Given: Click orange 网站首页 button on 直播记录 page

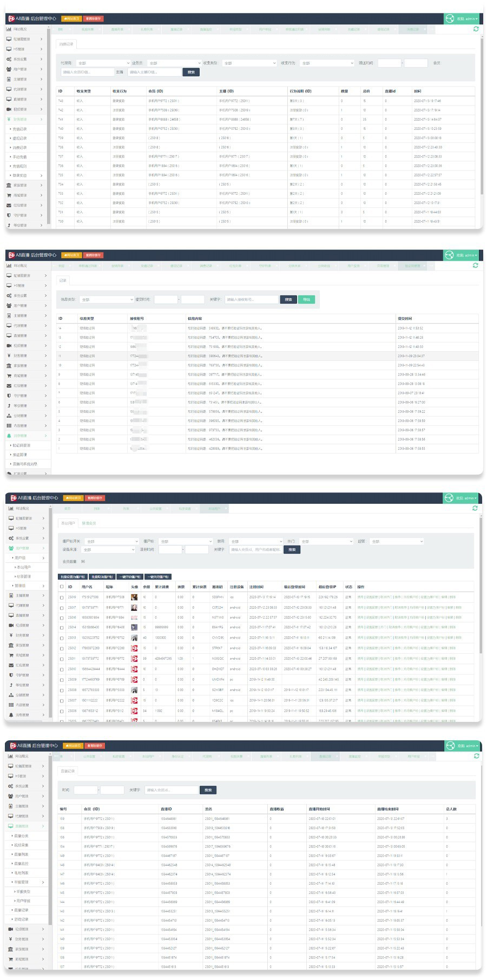Looking at the screenshot, I should [72, 746].
